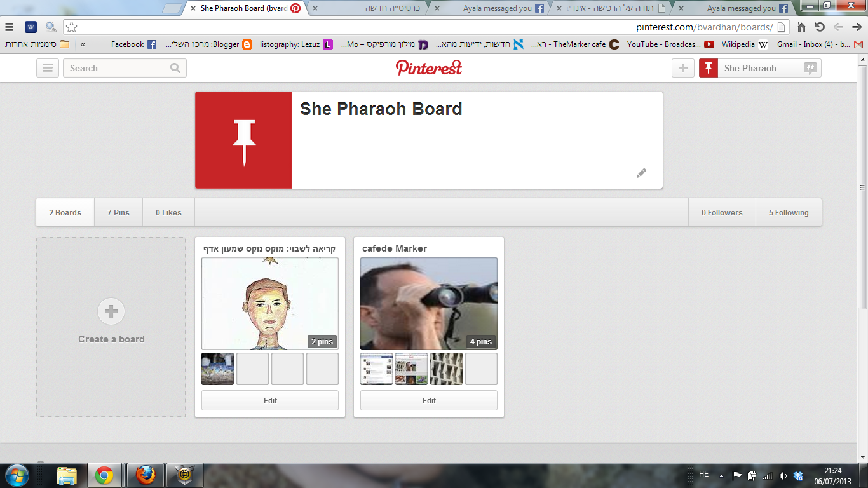Open the Wikipedia bookmark

745,44
